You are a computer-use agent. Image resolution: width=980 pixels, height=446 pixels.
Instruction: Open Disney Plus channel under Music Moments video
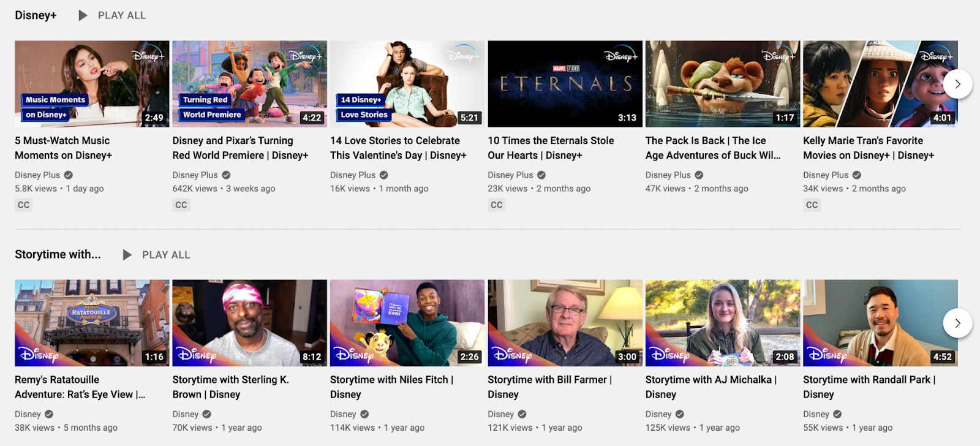(37, 175)
